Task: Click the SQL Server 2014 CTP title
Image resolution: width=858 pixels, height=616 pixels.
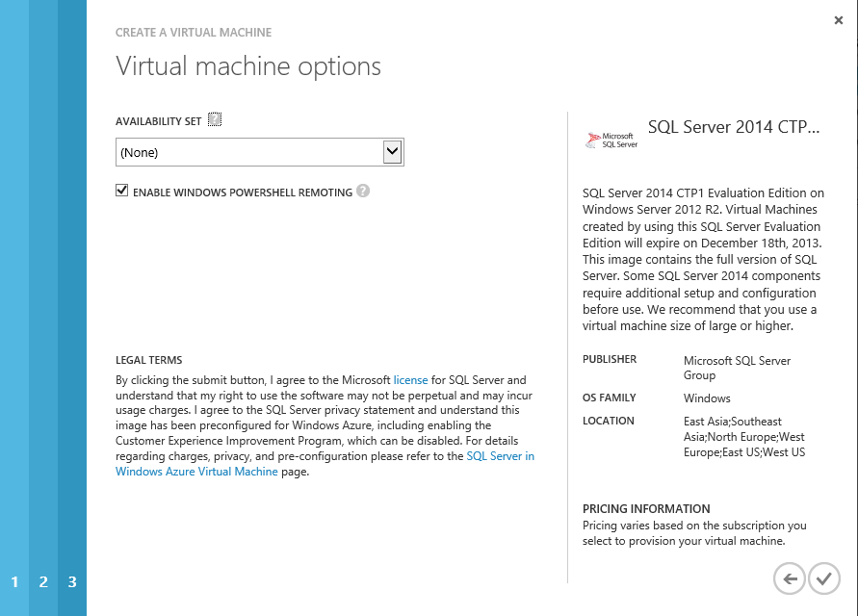Action: (x=734, y=127)
